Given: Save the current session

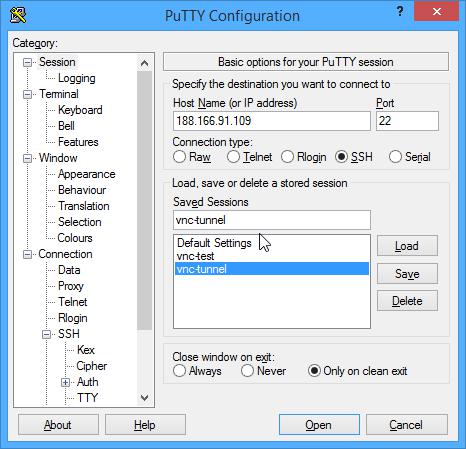Looking at the screenshot, I should click(x=407, y=274).
